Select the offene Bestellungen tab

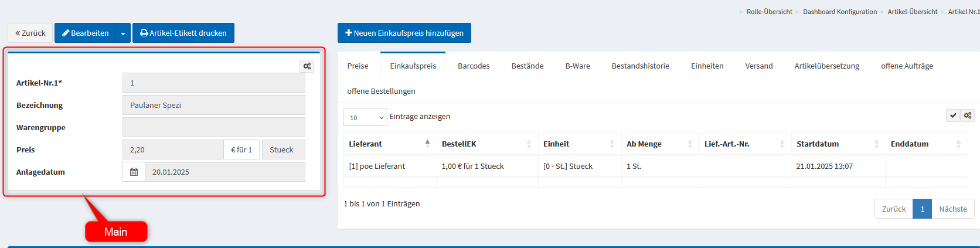tap(381, 91)
